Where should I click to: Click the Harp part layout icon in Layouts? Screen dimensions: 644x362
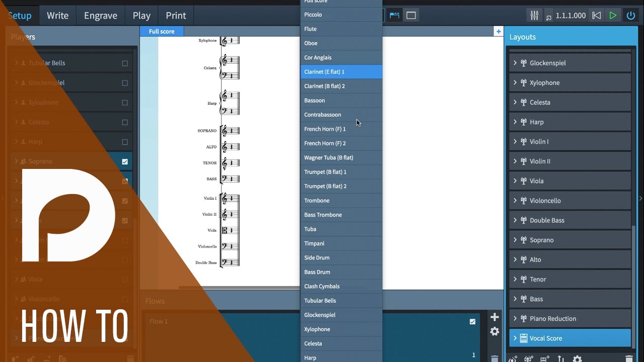point(523,122)
